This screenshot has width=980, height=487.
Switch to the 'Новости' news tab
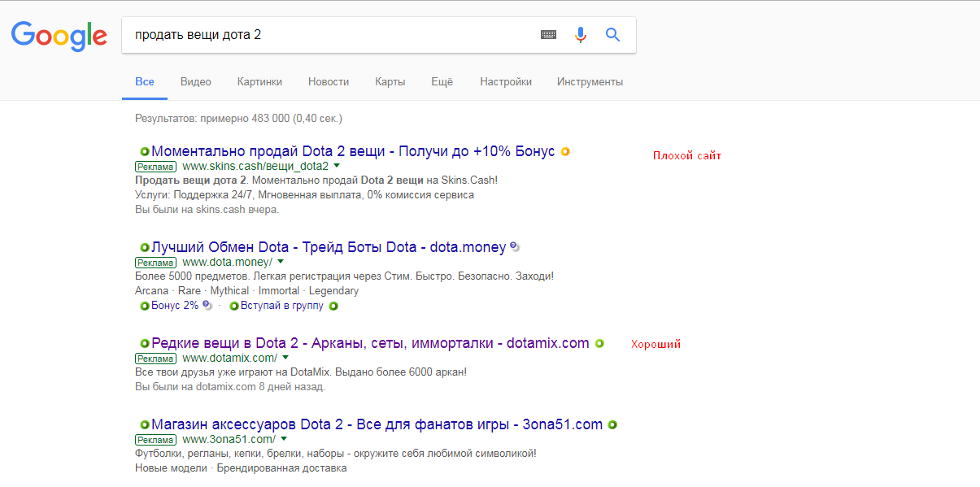[x=329, y=81]
